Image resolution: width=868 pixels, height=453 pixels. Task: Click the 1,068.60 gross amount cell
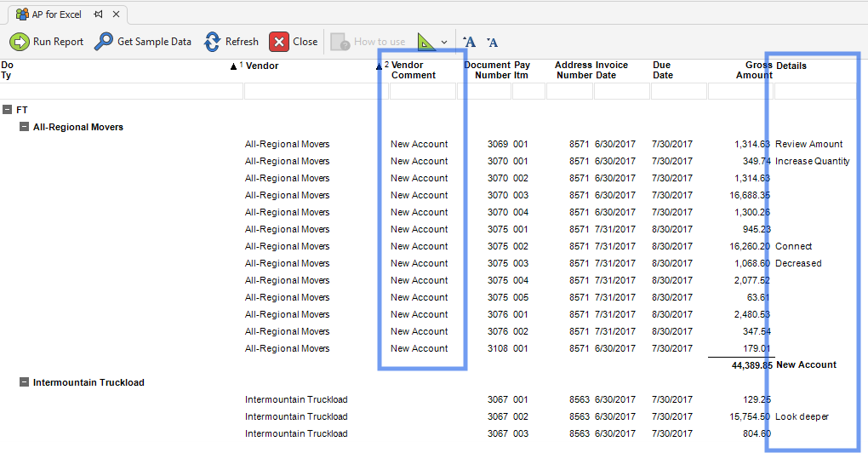(752, 264)
